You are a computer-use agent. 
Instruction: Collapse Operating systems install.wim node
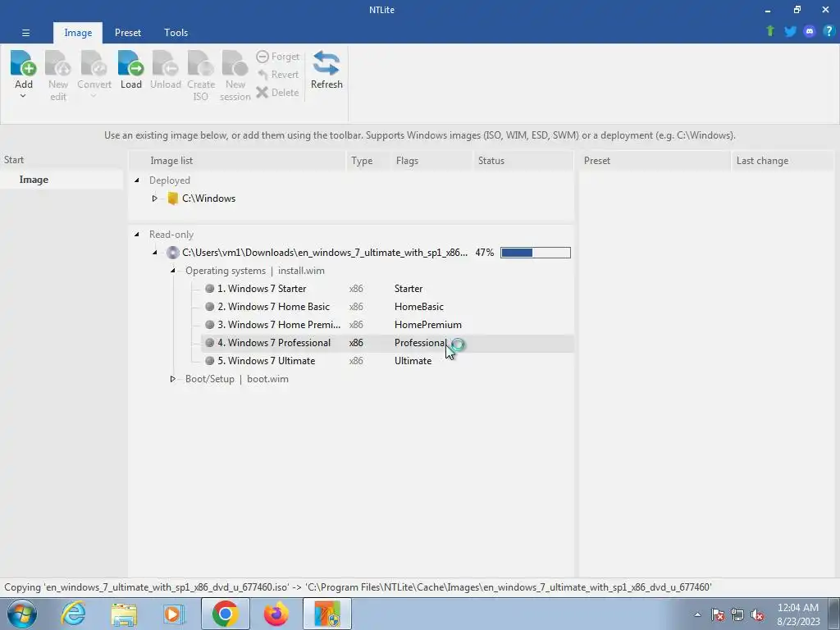click(x=173, y=271)
